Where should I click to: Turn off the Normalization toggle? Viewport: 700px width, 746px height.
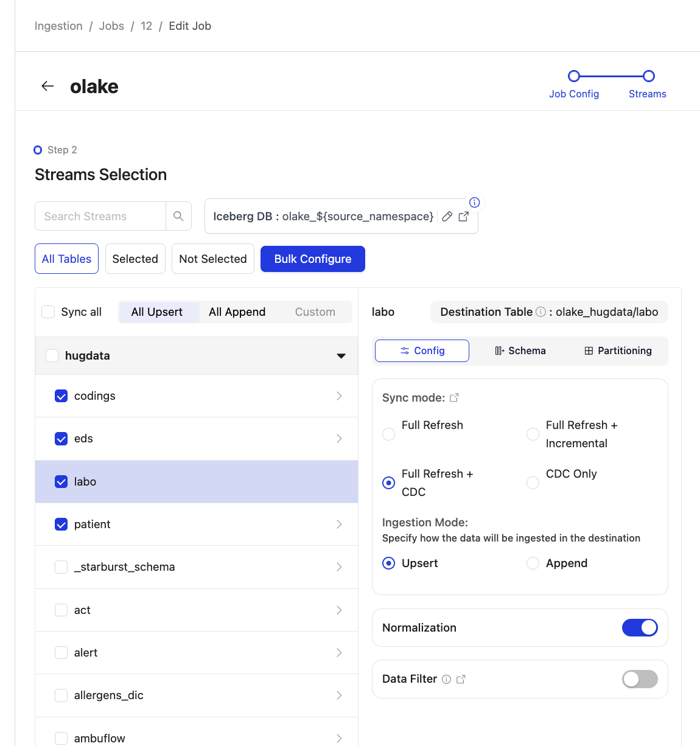[x=640, y=628]
